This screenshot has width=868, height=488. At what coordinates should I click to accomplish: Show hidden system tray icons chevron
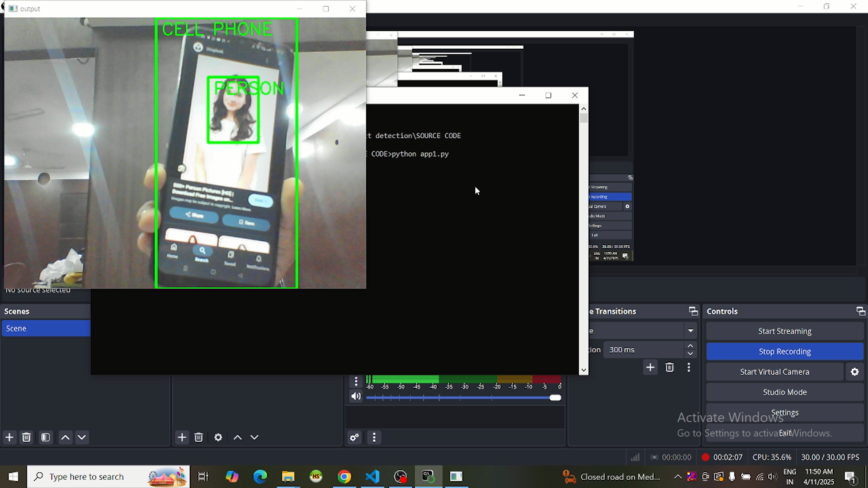(x=678, y=477)
